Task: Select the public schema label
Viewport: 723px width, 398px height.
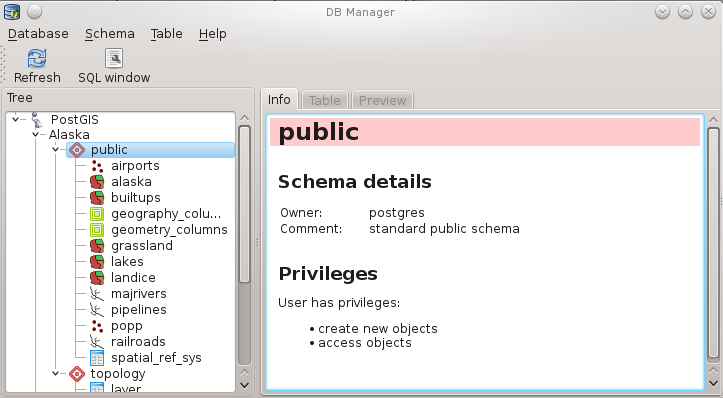Action: pos(109,150)
